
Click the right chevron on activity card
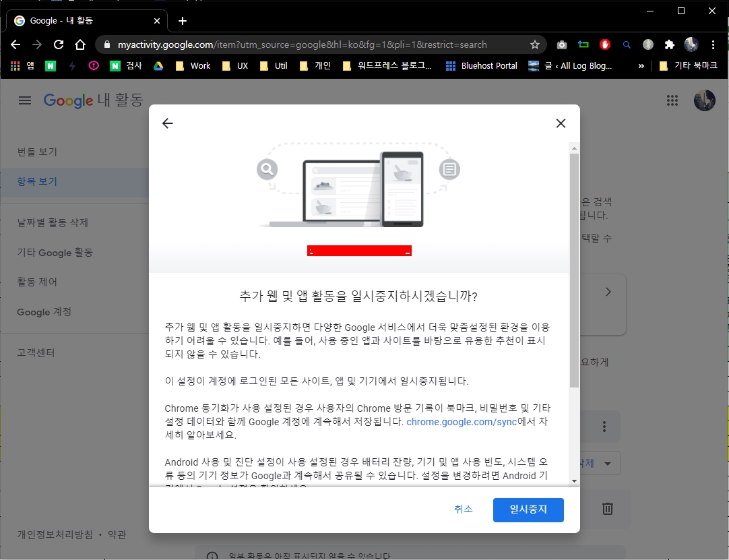click(x=608, y=292)
